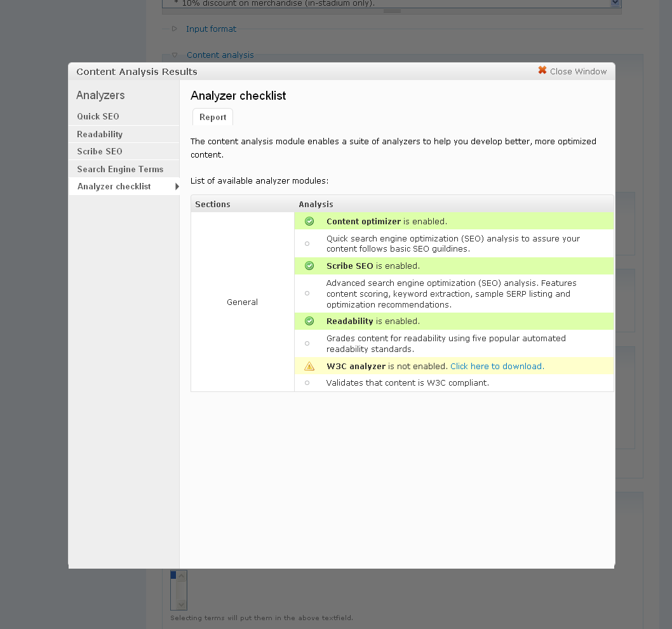Viewport: 672px width, 629px height.
Task: Click 'Advanced search engine optimization' description
Action: [452, 294]
